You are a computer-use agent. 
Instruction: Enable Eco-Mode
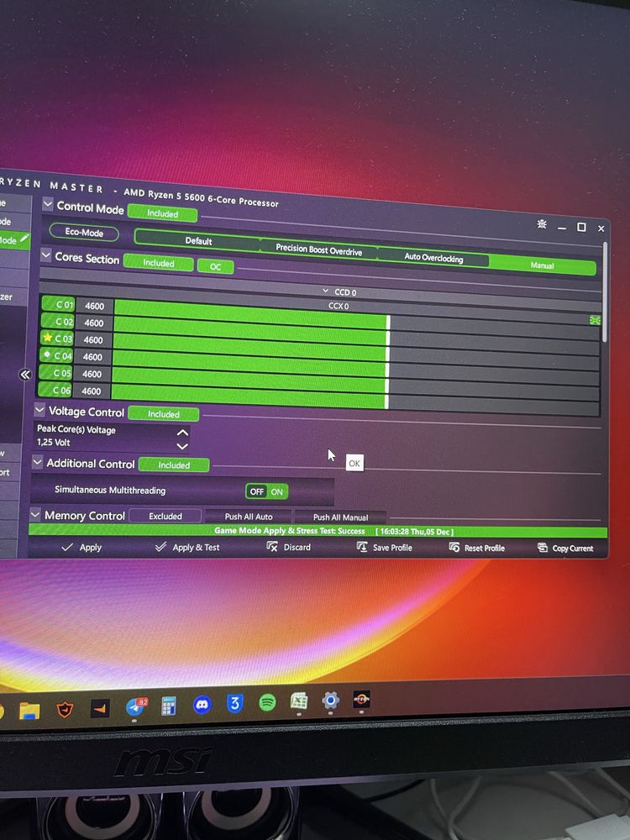point(83,232)
